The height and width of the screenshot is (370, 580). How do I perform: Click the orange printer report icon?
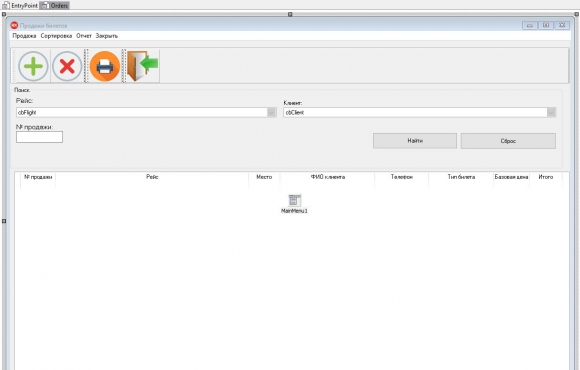[x=105, y=67]
